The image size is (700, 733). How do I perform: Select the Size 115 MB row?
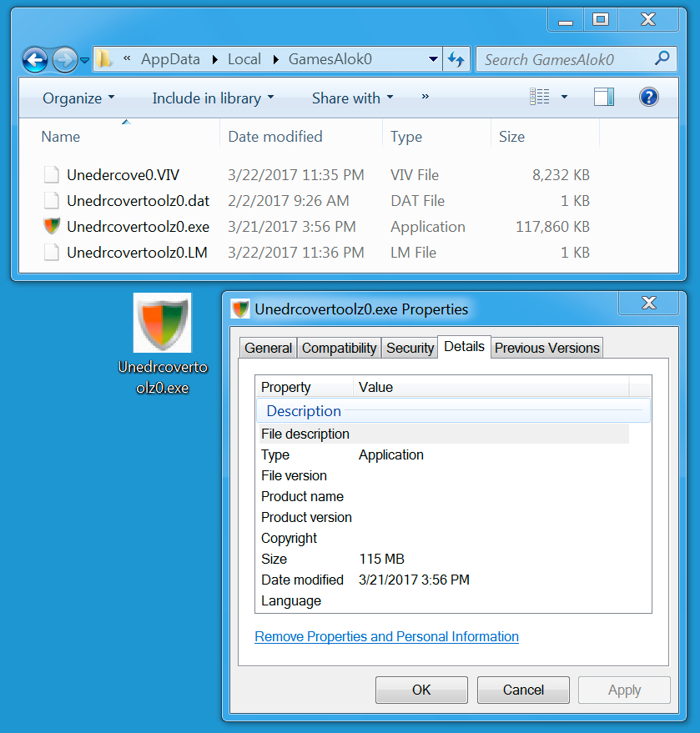click(442, 559)
